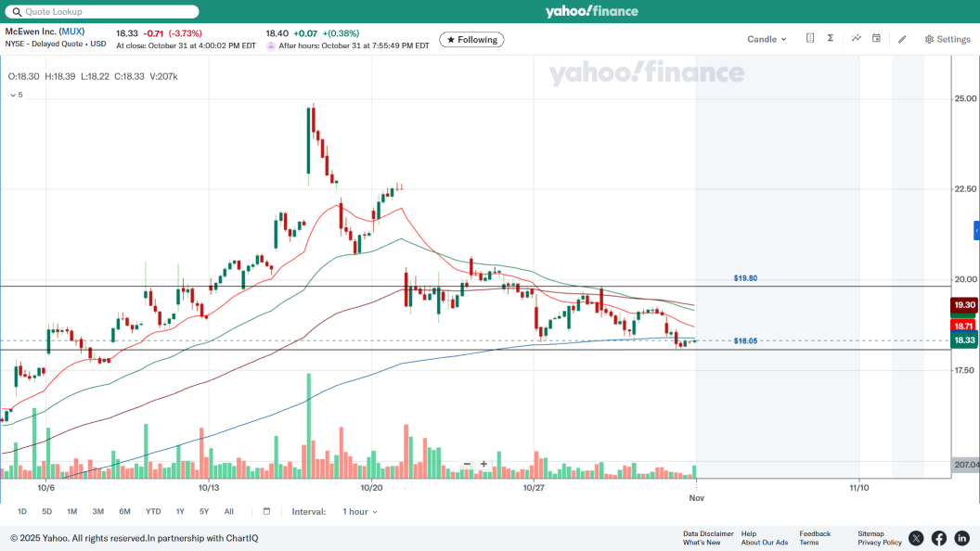The width and height of the screenshot is (980, 551).
Task: Expand the Candle chart type dropdown
Action: (767, 39)
